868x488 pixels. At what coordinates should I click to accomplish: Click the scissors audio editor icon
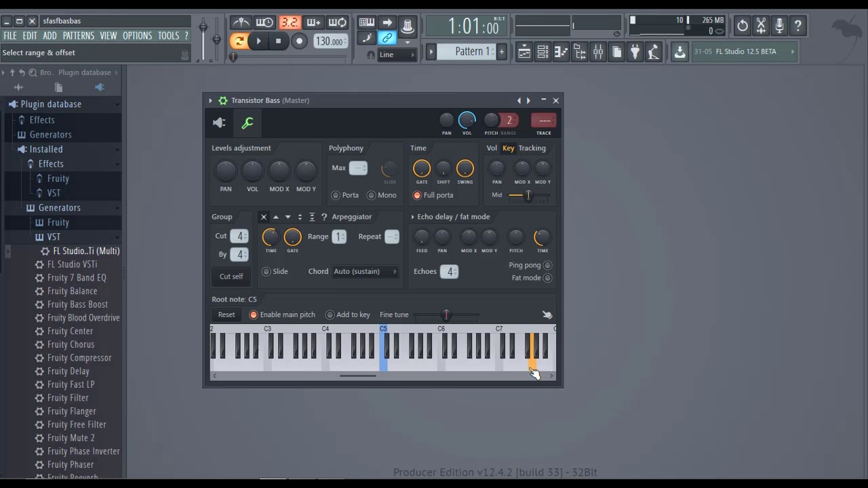click(762, 26)
